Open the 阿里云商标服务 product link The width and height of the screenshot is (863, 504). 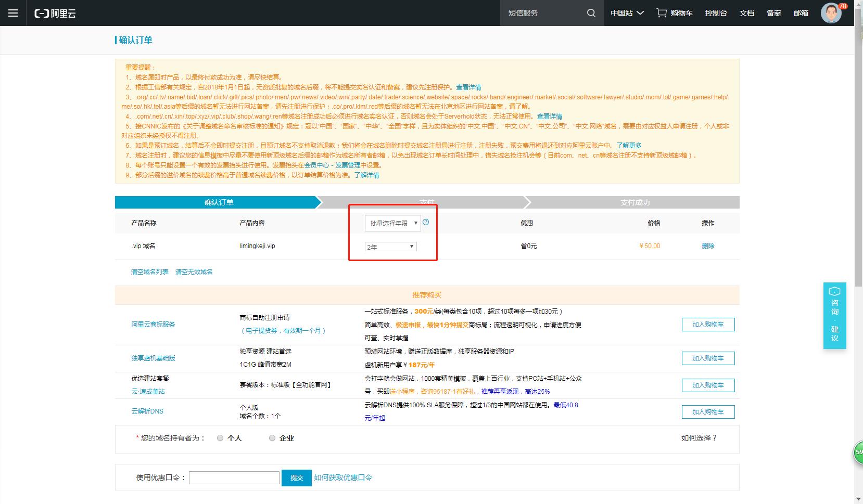pos(153,325)
